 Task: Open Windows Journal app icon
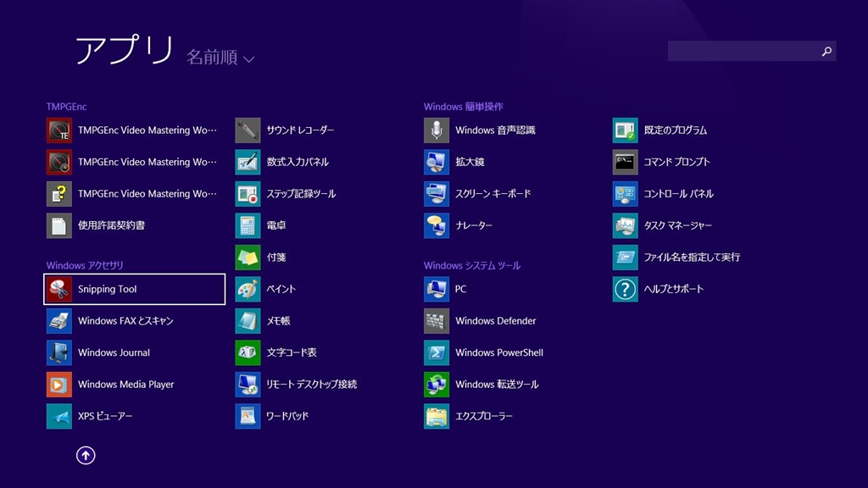click(59, 352)
